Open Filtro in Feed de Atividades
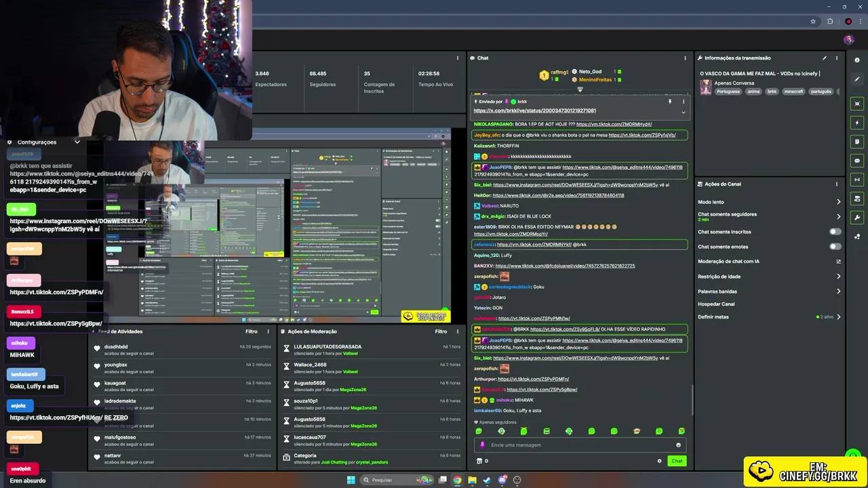 252,331
